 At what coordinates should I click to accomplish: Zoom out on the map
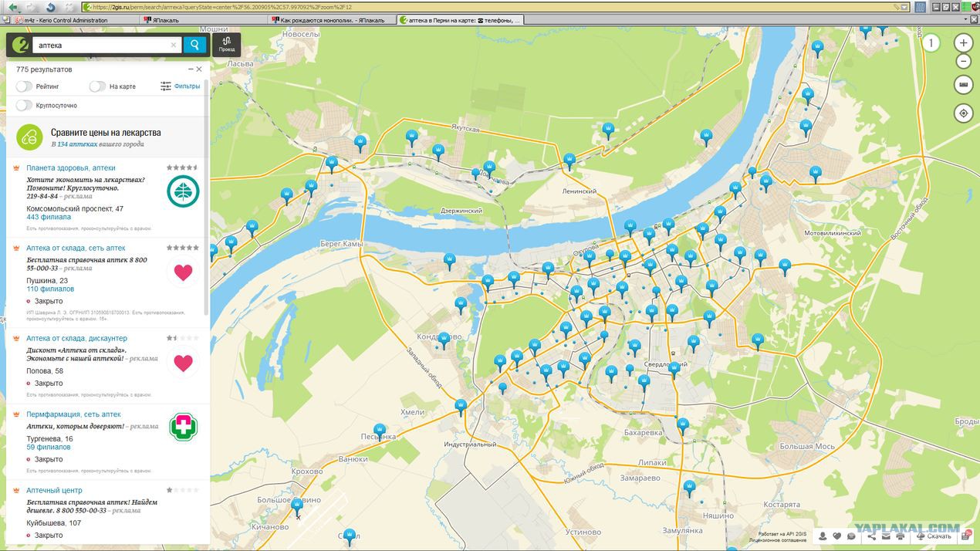(963, 62)
